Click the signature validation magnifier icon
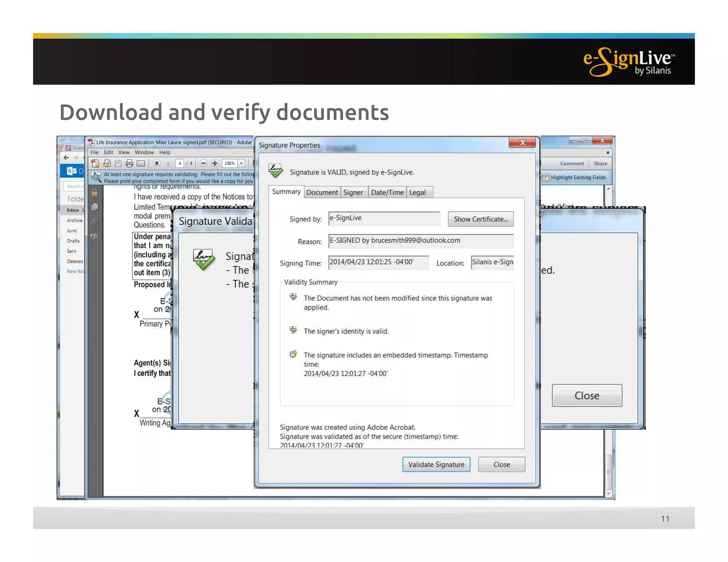Image resolution: width=728 pixels, height=562 pixels. click(x=96, y=177)
